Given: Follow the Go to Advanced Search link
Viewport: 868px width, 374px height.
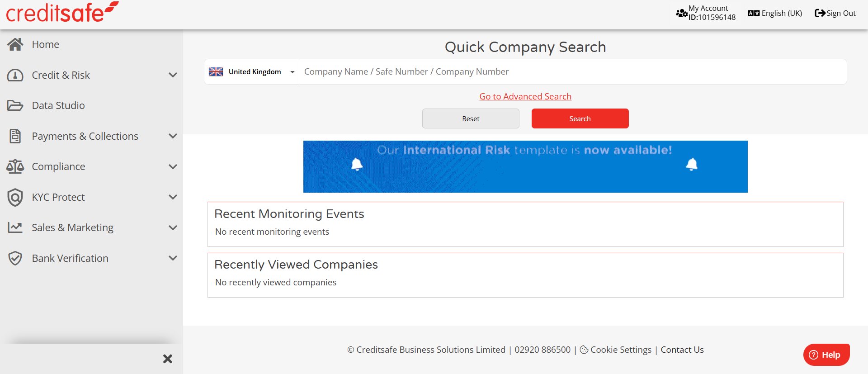Looking at the screenshot, I should tap(525, 96).
